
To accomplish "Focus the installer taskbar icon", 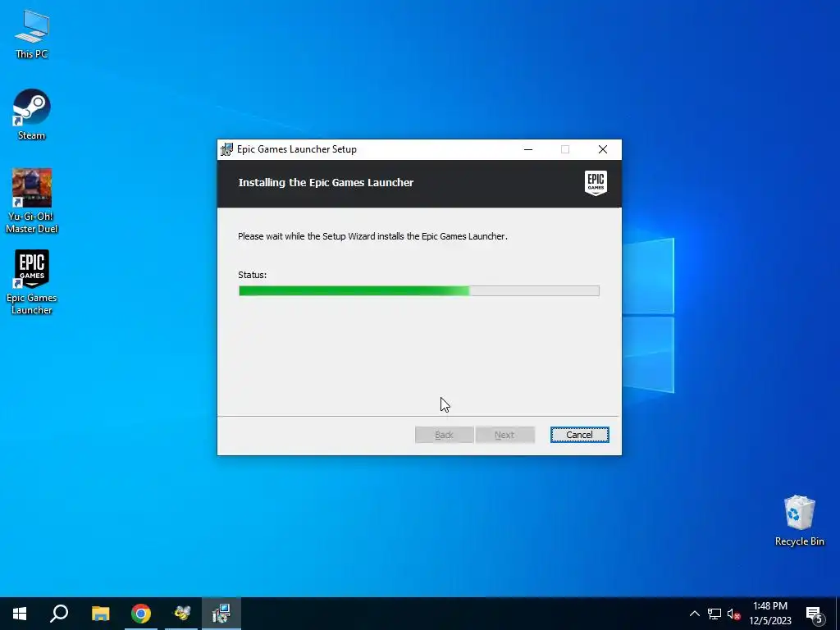I will tap(221, 614).
